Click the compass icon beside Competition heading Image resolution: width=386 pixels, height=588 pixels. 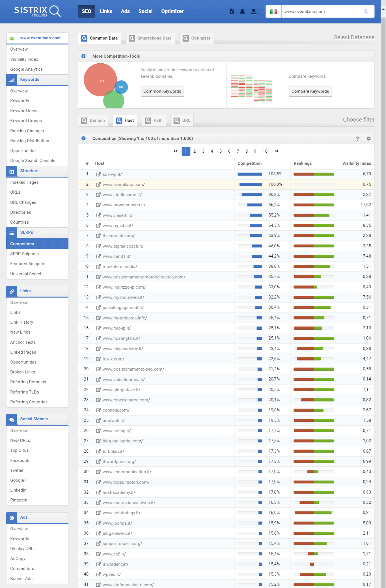(x=83, y=139)
